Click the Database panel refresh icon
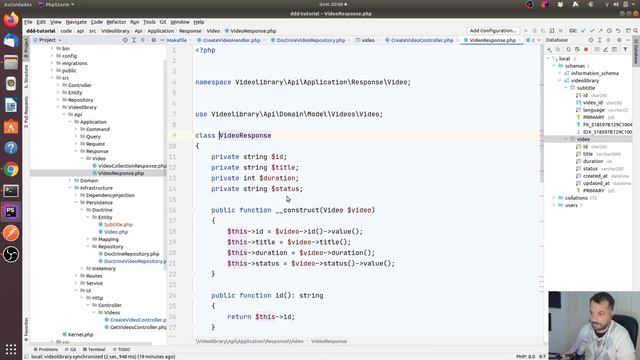The height and width of the screenshot is (360, 640). pos(568,49)
